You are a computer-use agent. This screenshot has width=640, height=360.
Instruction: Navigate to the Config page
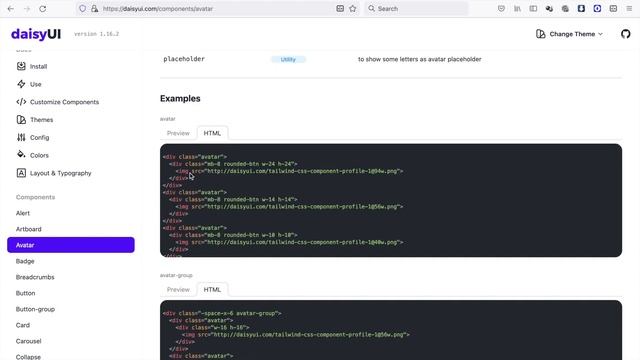40,138
